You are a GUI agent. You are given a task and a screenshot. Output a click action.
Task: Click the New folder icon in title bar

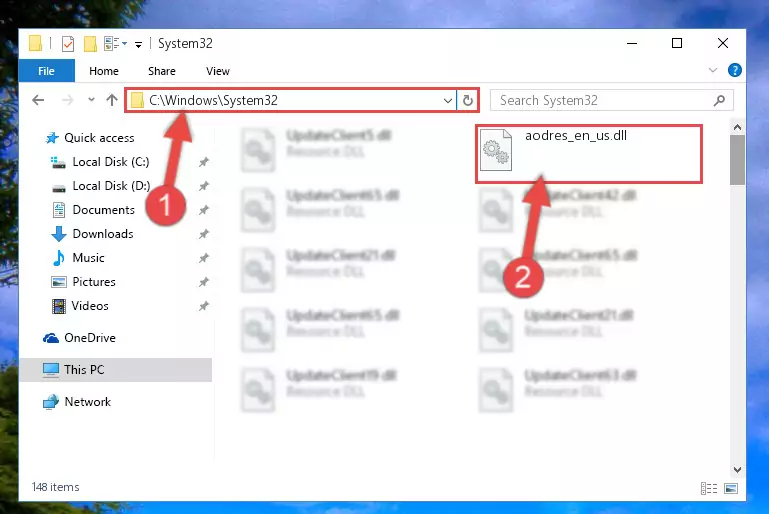pyautogui.click(x=90, y=44)
